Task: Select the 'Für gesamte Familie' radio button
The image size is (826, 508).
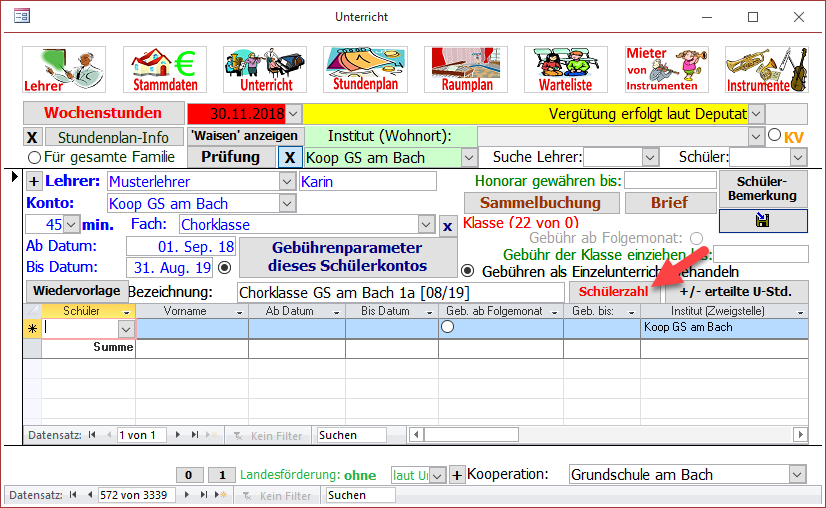Action: pyautogui.click(x=35, y=157)
